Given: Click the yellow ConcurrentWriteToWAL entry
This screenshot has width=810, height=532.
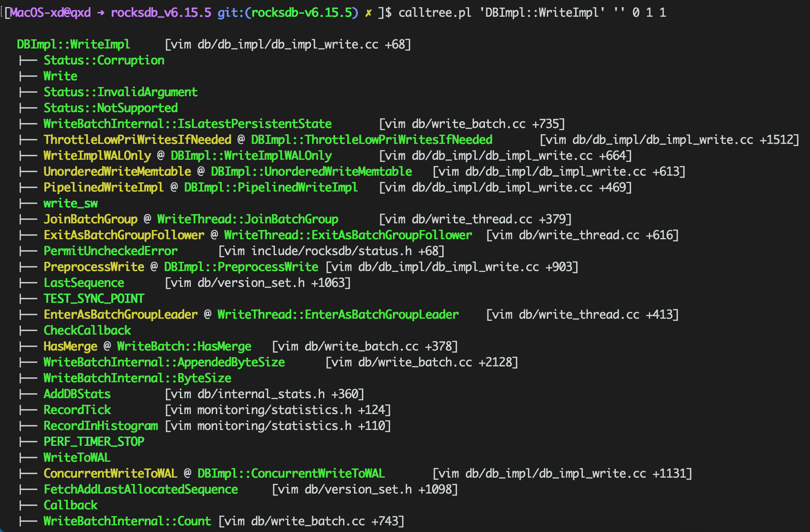Looking at the screenshot, I should point(111,473).
